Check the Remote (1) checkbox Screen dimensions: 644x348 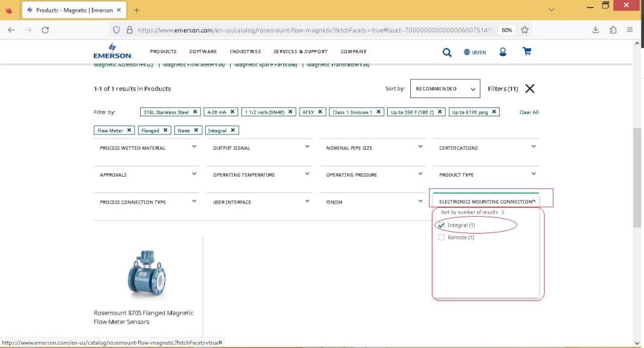click(441, 237)
